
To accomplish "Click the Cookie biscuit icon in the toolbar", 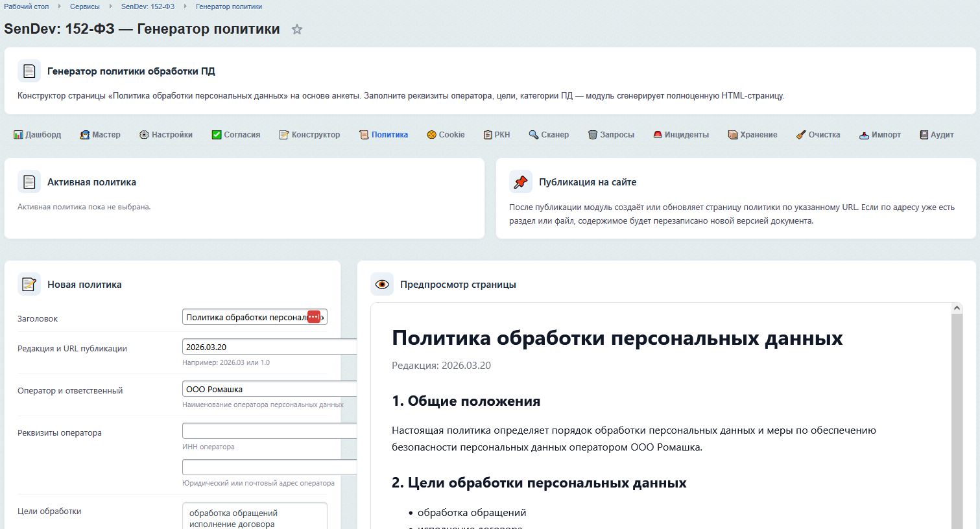I will click(431, 134).
